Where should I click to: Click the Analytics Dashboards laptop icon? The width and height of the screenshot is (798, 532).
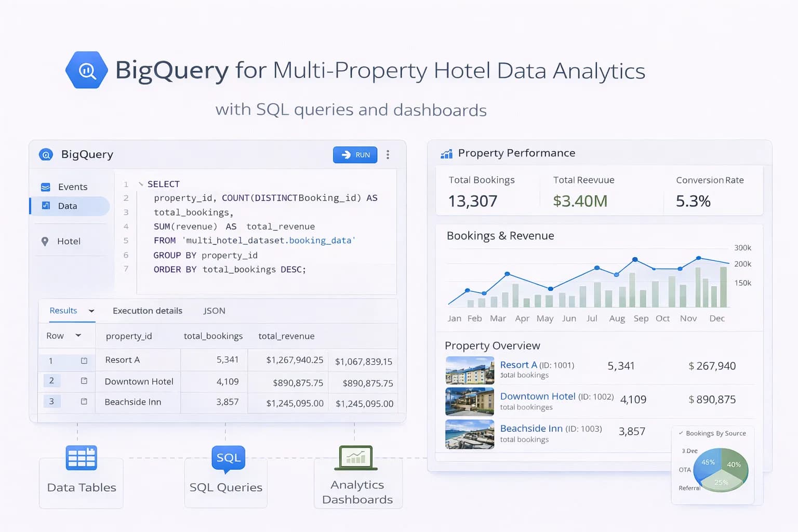point(356,458)
